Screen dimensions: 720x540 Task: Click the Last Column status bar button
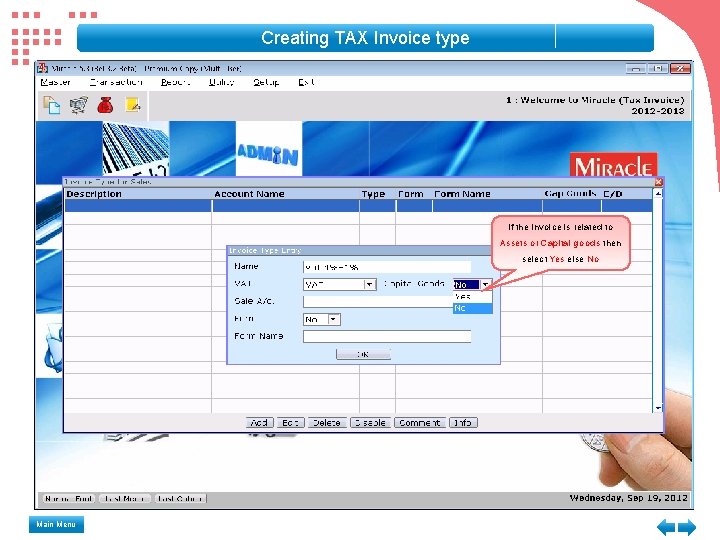pos(180,498)
